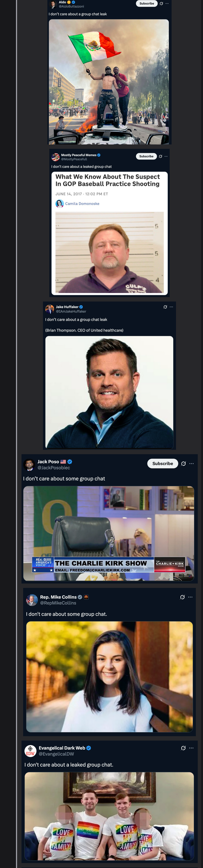Open more options on Jake Huffaker's post

[171, 307]
